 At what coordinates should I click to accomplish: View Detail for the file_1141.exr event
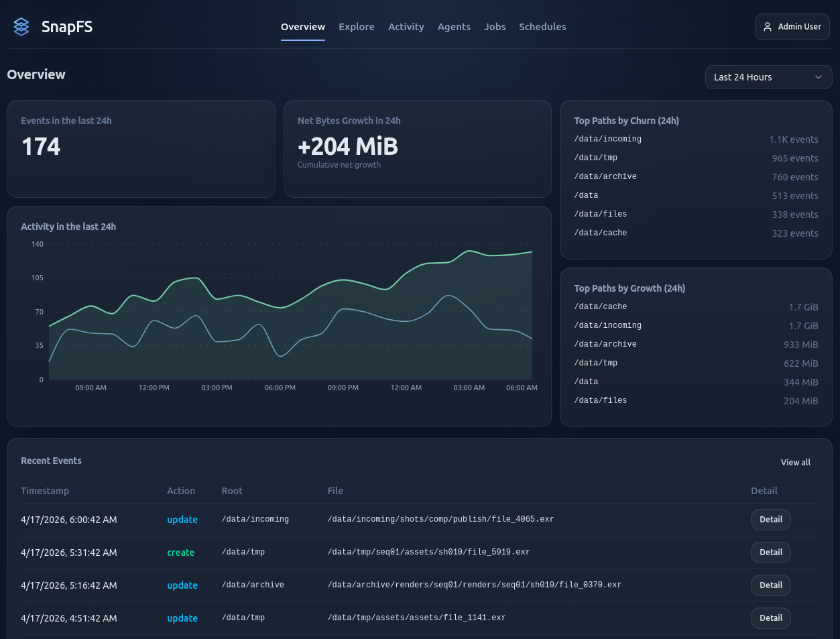[x=770, y=618]
